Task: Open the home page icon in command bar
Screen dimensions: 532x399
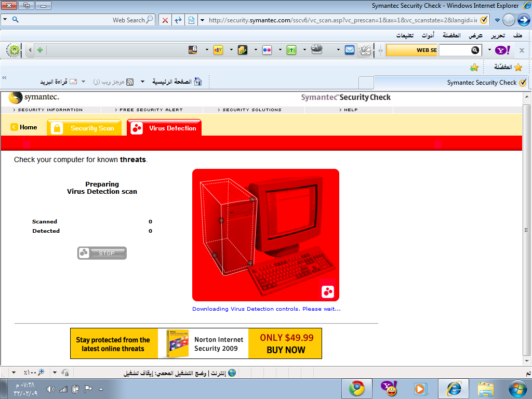Action: [x=197, y=82]
